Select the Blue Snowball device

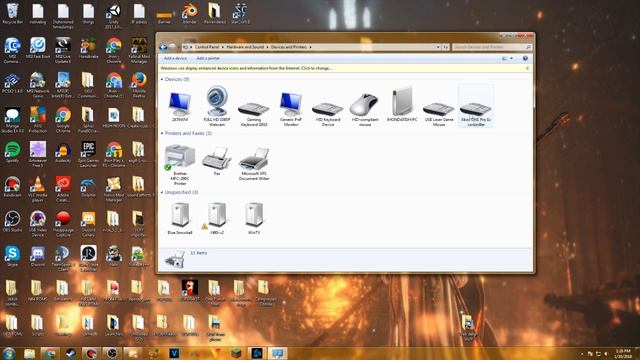[x=180, y=218]
